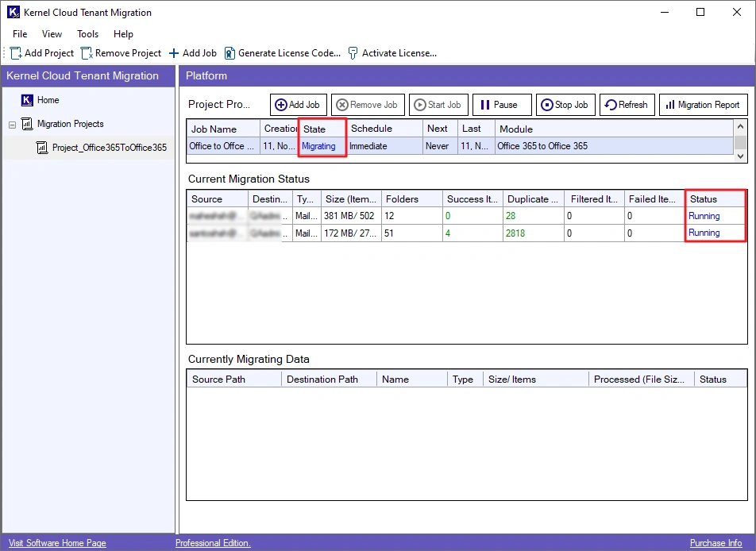Open the File menu
This screenshot has height=551, width=756.
pyautogui.click(x=20, y=34)
